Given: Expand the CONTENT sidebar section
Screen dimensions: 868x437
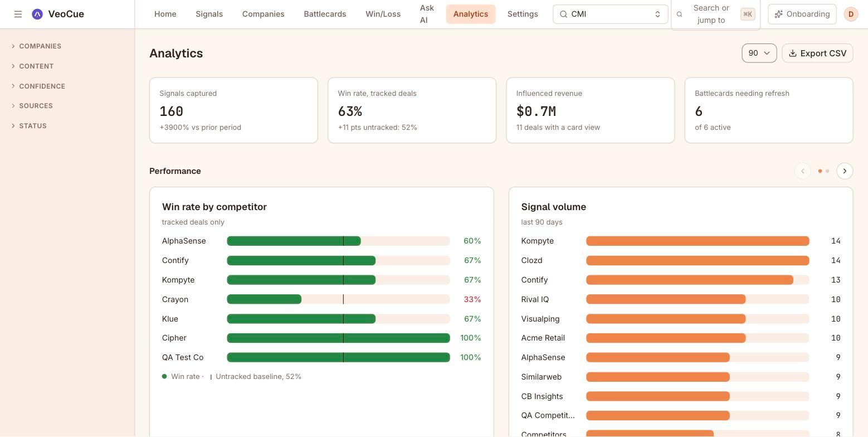Looking at the screenshot, I should (32, 66).
